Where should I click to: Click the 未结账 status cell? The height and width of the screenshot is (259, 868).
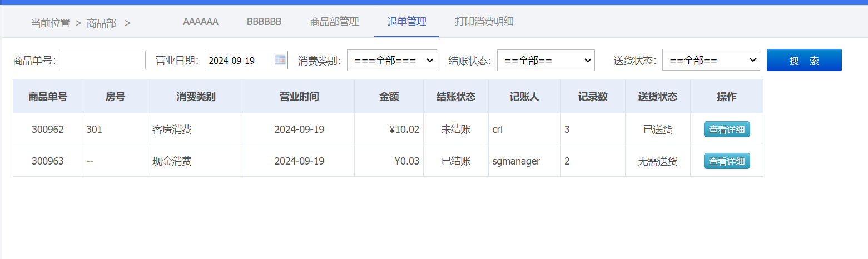pos(456,129)
